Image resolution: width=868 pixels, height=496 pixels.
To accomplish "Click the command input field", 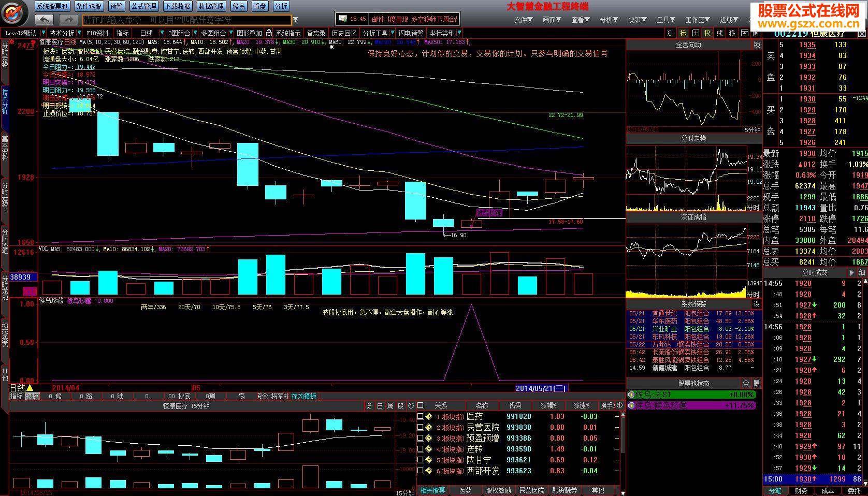I will [x=187, y=20].
